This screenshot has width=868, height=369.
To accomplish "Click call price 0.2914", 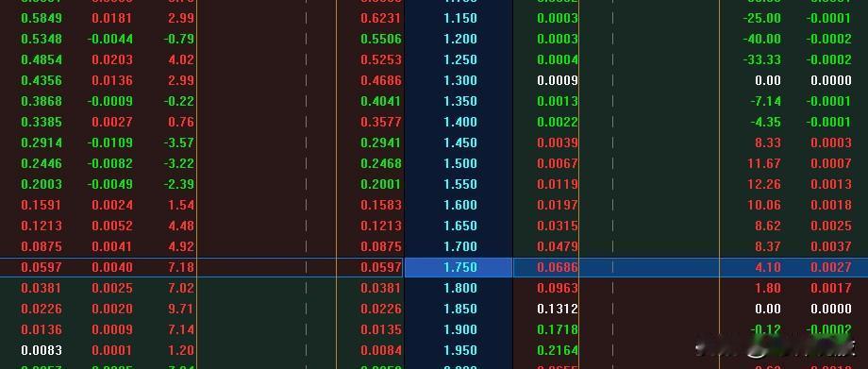I will pos(42,143).
